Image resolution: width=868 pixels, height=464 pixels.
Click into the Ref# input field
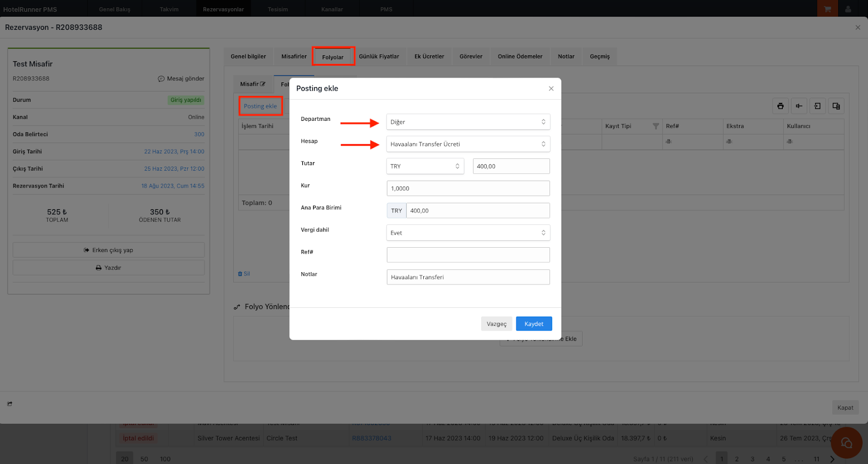(468, 255)
